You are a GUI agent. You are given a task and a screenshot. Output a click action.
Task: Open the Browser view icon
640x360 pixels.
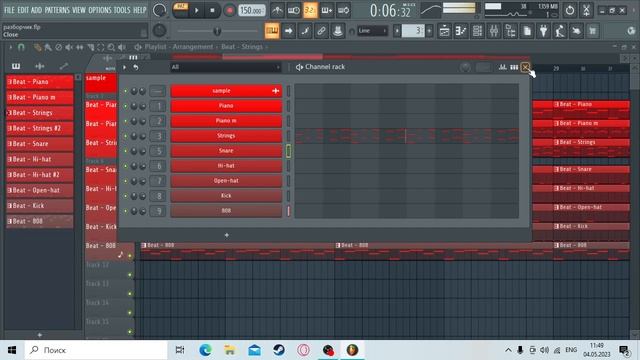(x=511, y=31)
